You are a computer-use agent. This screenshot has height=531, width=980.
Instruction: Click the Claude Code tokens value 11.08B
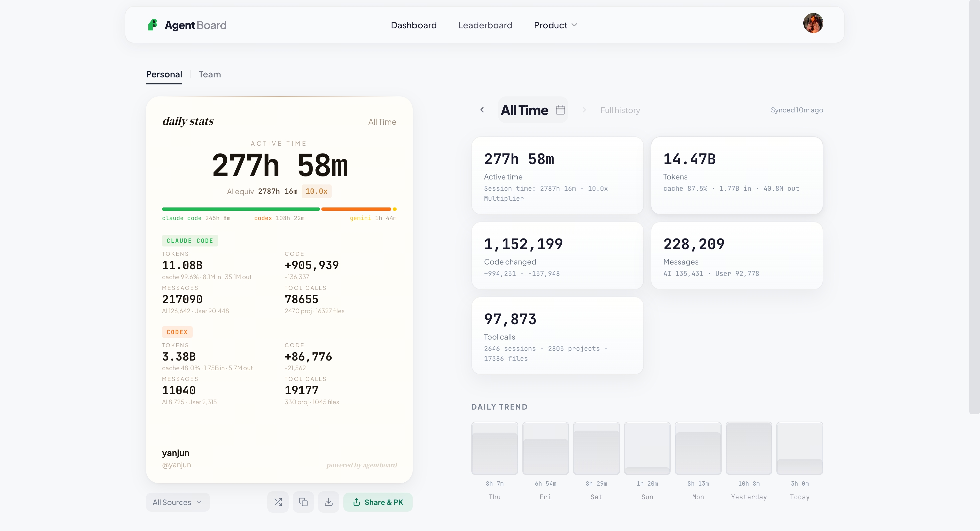182,265
